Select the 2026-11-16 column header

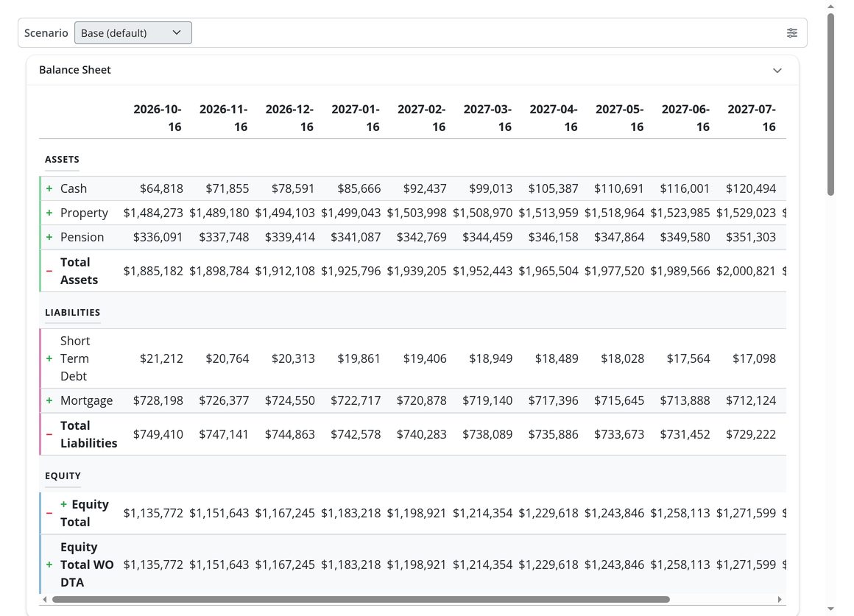click(x=223, y=118)
